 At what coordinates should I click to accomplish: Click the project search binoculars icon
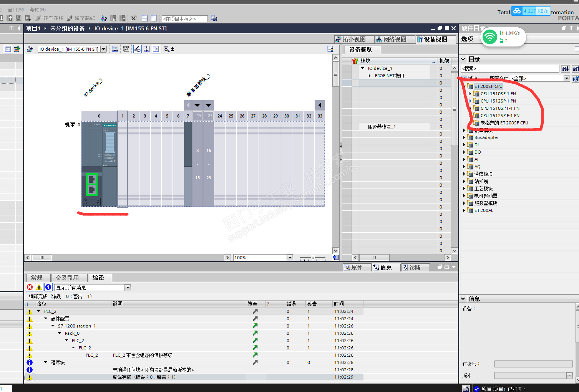pyautogui.click(x=214, y=18)
